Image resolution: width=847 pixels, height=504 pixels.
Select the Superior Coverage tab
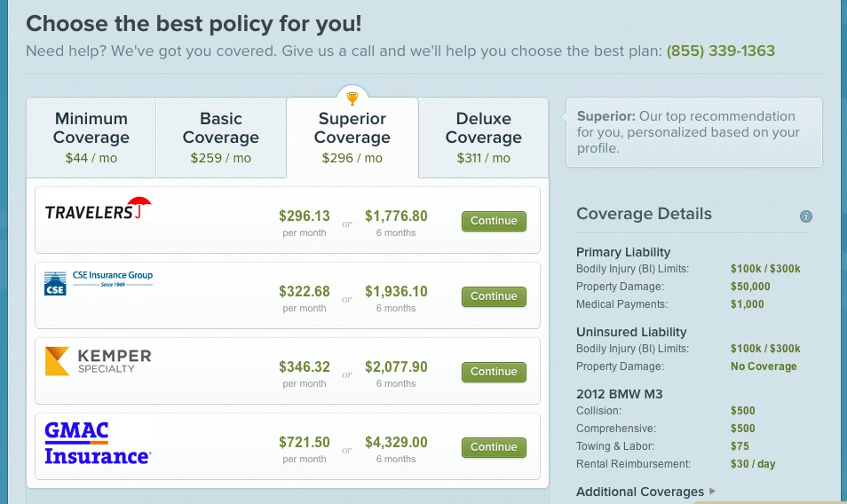pos(352,138)
